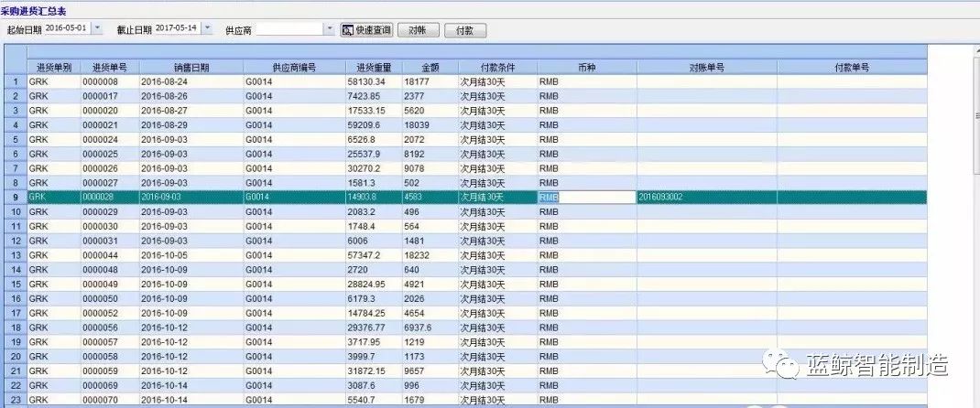This screenshot has height=408, width=980.
Task: Click the reconciliation number cell 2016093002
Action: [706, 197]
